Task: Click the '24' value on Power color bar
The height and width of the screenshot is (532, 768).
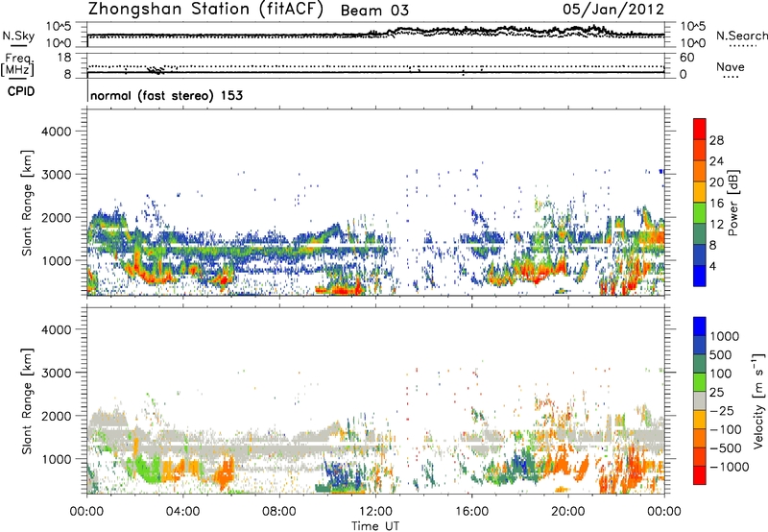Action: click(x=716, y=161)
